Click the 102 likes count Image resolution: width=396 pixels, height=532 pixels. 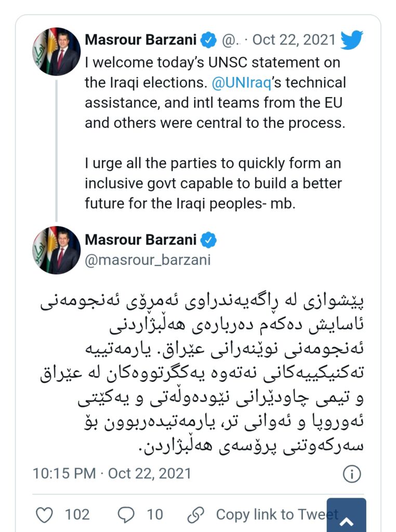tap(77, 515)
